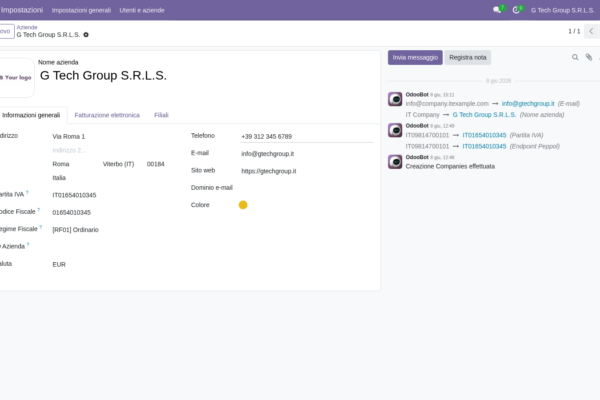600x400 pixels.
Task: Click OdooBot avatar on Creazione Companies message
Action: (x=395, y=162)
